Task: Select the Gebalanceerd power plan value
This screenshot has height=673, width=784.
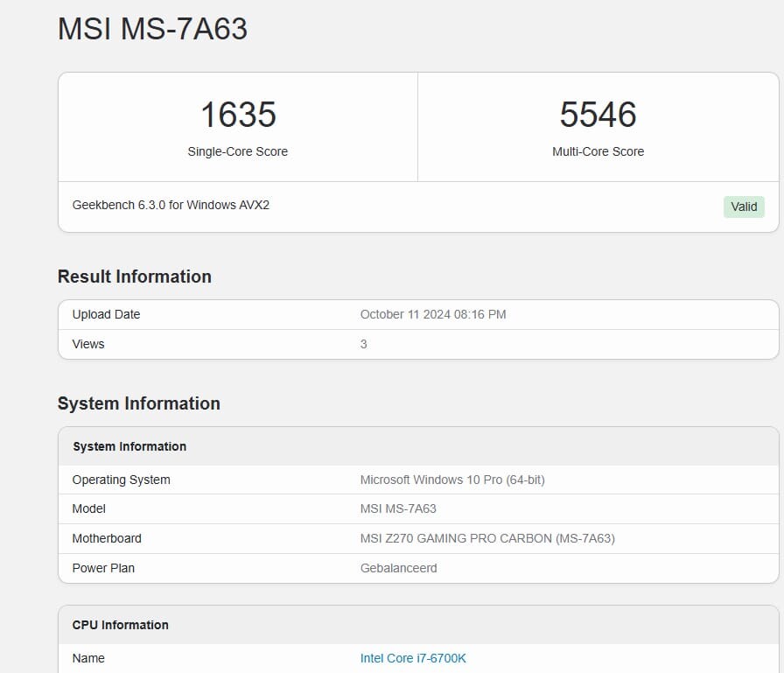Action: [x=398, y=568]
